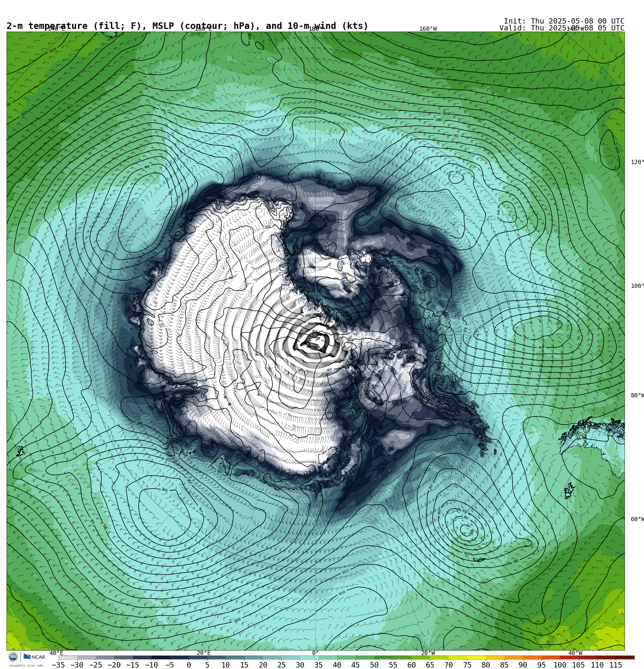Click the -35 colorbar tick label
Viewport: 644px width, 669px height.
point(58,665)
